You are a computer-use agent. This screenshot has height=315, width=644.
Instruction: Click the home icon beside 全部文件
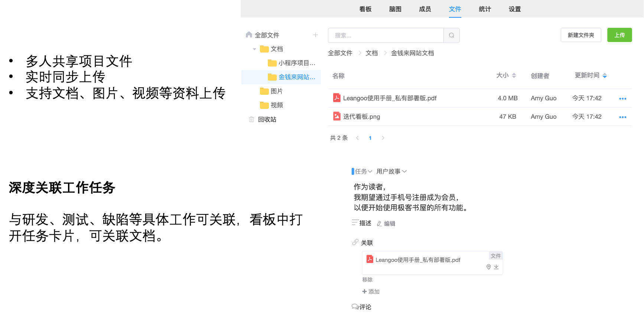click(x=249, y=35)
